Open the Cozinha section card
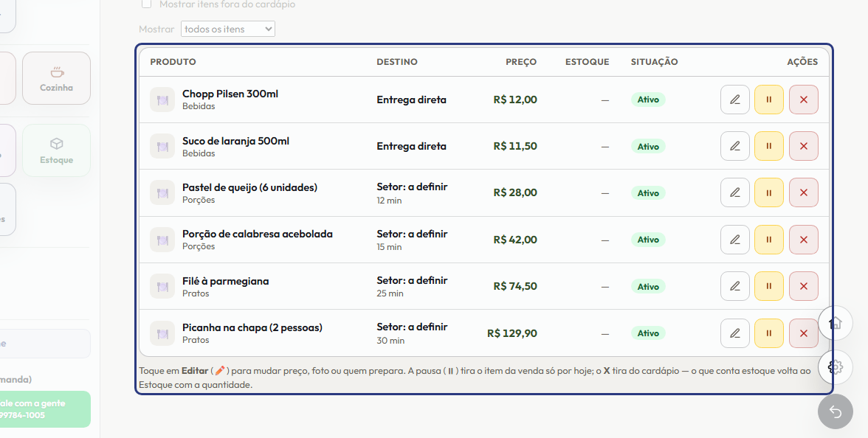This screenshot has width=868, height=438. click(x=56, y=78)
